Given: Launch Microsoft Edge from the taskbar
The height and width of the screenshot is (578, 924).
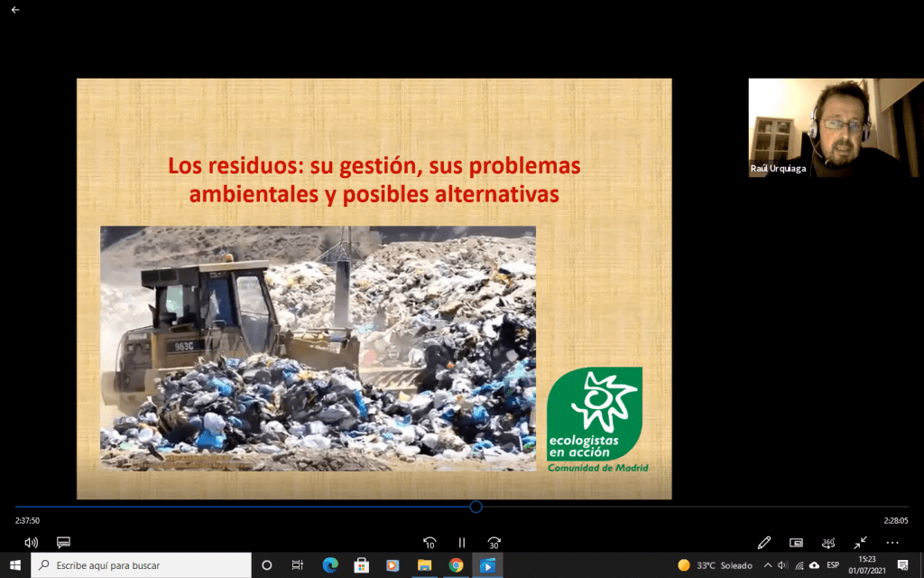Looking at the screenshot, I should pyautogui.click(x=329, y=565).
